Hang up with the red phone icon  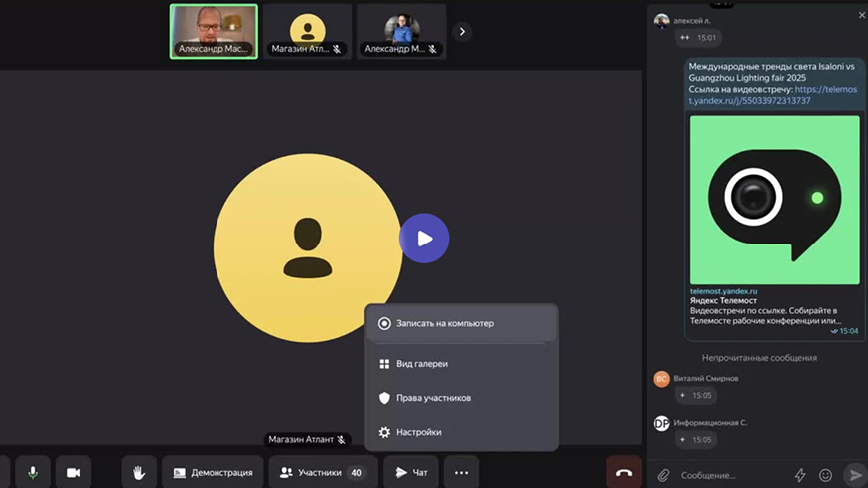(x=624, y=472)
